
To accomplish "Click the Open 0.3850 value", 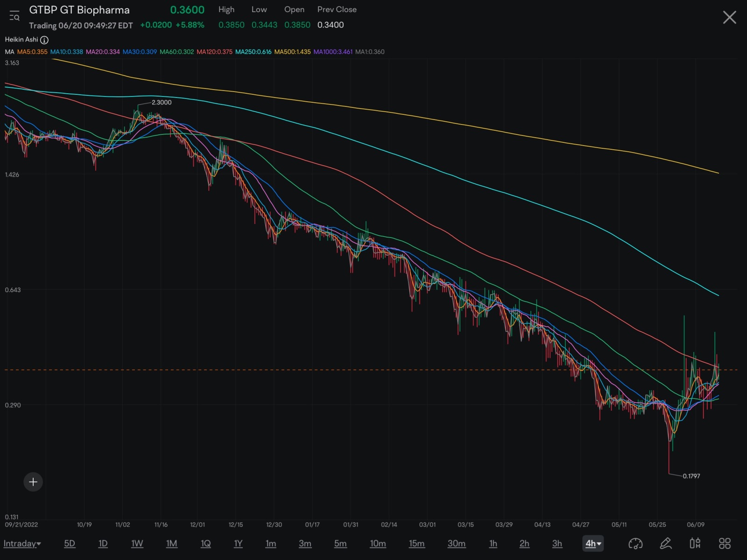I will coord(297,25).
